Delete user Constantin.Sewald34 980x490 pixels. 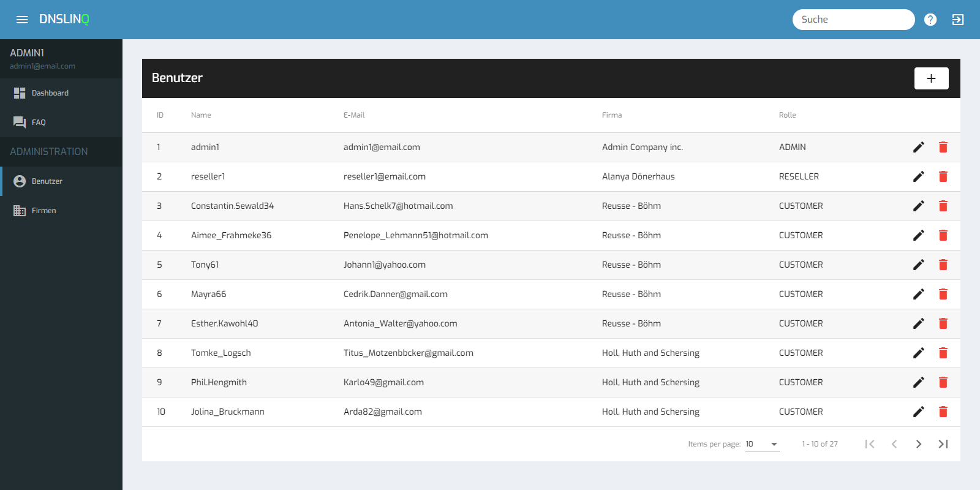[x=943, y=206]
